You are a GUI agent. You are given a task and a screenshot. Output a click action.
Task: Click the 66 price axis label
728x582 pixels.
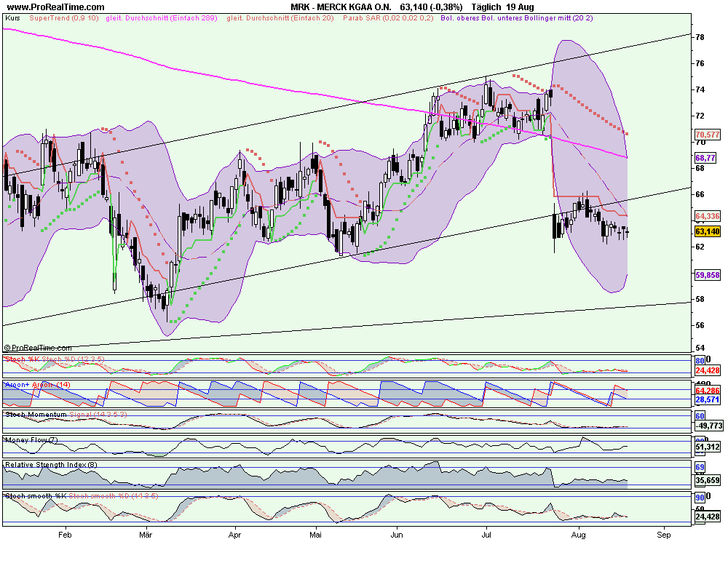(700, 194)
